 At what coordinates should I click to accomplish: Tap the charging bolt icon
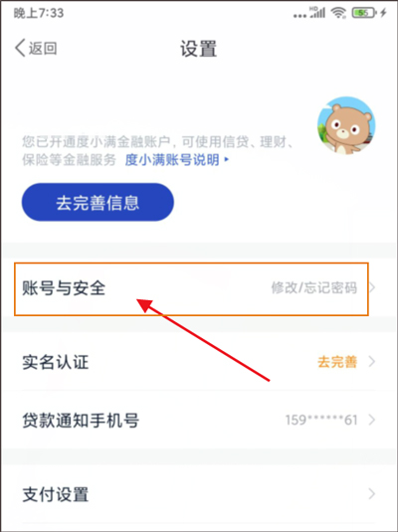point(383,13)
